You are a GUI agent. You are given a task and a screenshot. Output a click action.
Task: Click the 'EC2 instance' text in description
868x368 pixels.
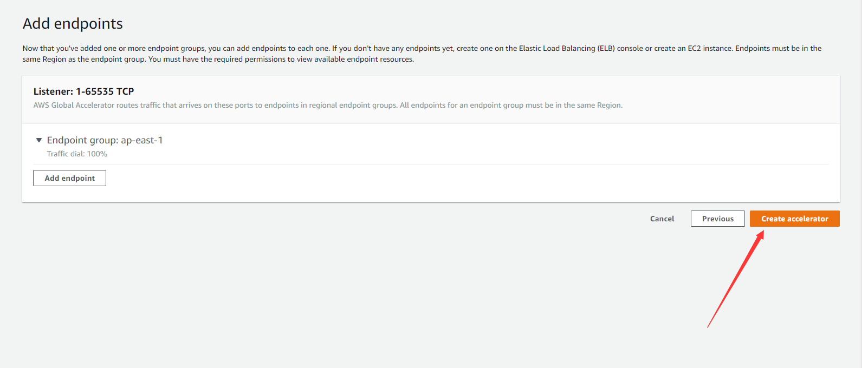710,48
